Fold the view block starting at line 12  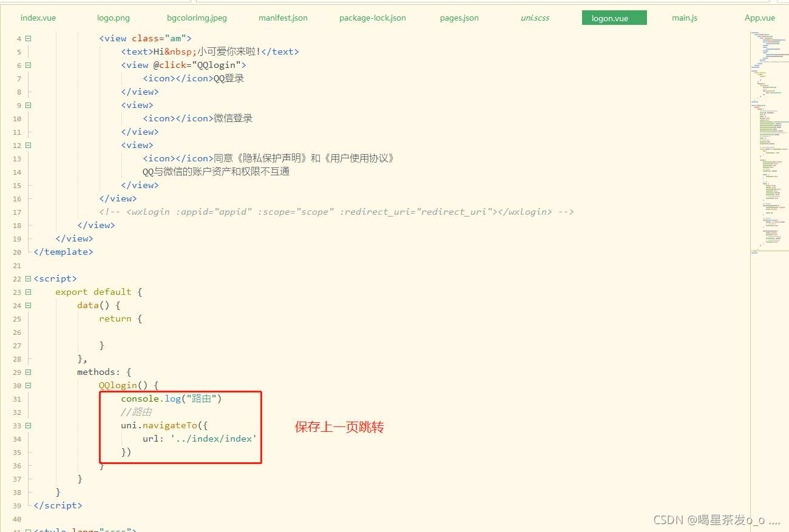pyautogui.click(x=28, y=145)
